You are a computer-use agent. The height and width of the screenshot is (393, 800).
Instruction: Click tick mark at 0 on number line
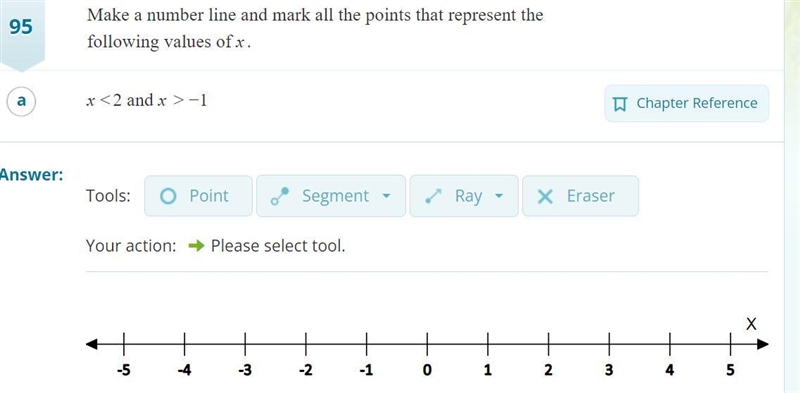click(427, 345)
